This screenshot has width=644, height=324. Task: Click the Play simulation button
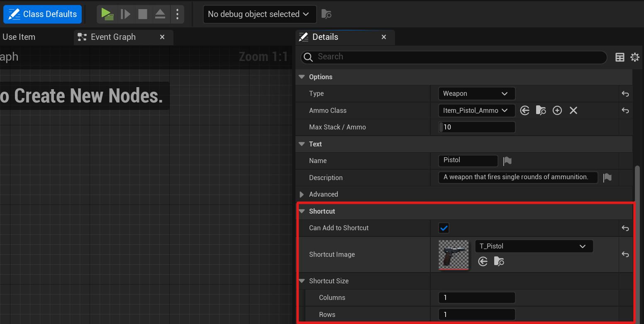click(107, 14)
